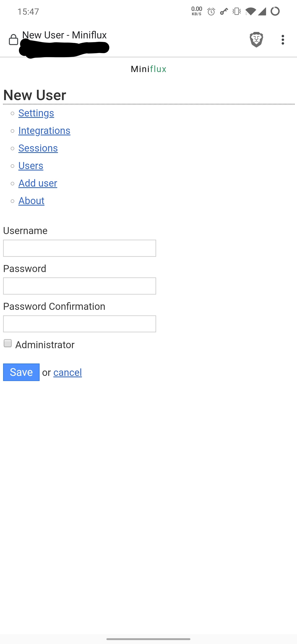The width and height of the screenshot is (297, 644).
Task: Open the Integrations page
Action: 44,130
